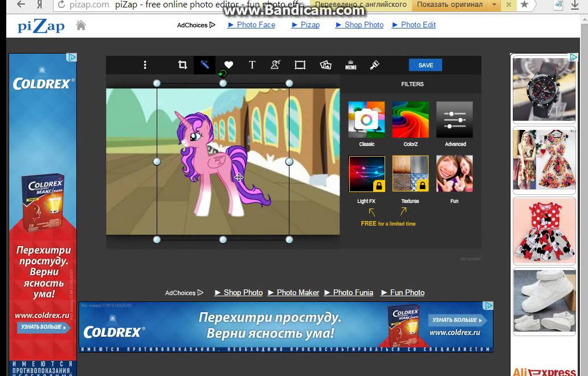Open the top Photo Face ad link
Screen dimensions: 588x376
pos(252,24)
